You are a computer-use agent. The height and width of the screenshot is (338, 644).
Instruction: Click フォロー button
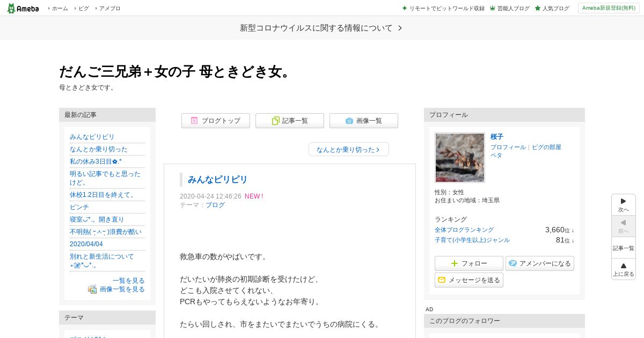click(469, 263)
